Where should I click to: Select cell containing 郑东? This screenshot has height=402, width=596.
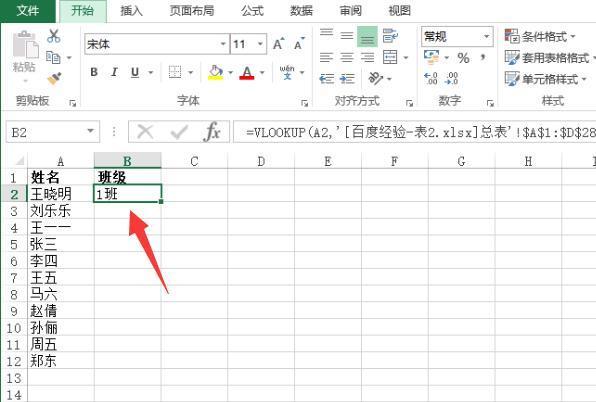pyautogui.click(x=61, y=361)
